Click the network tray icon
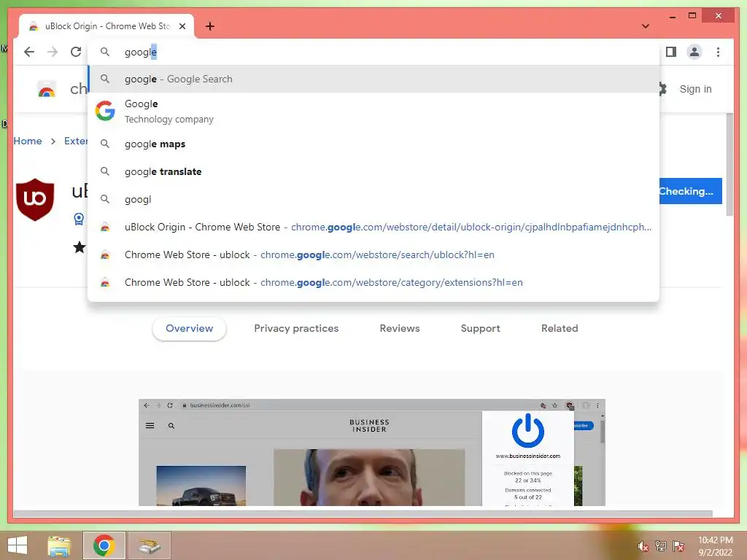747x560 pixels. (661, 545)
